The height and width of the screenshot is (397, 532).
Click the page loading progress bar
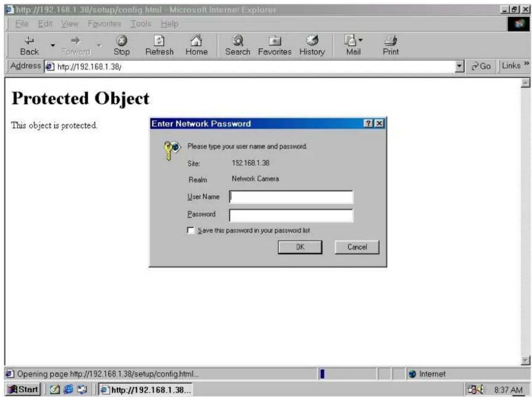[x=347, y=374]
